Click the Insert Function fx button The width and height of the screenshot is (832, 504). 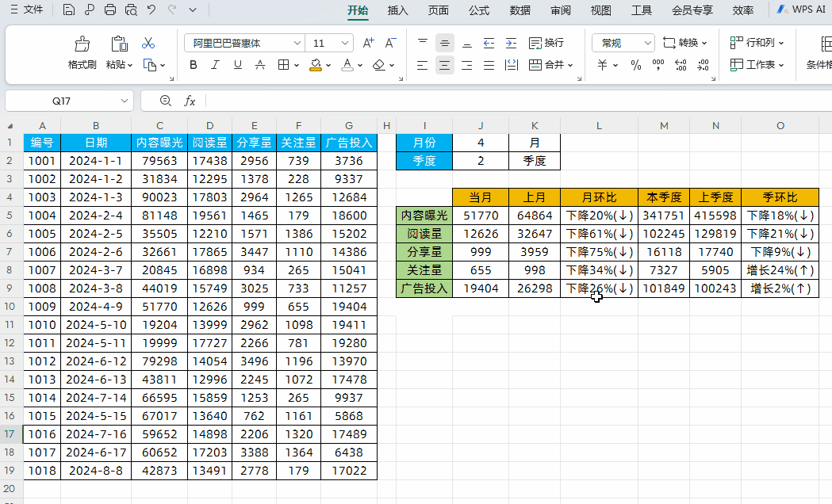(x=190, y=101)
